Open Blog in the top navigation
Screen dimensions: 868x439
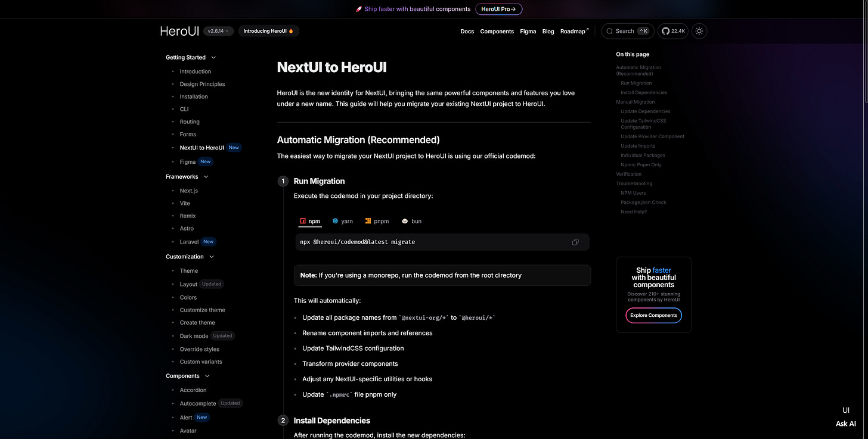click(x=548, y=31)
